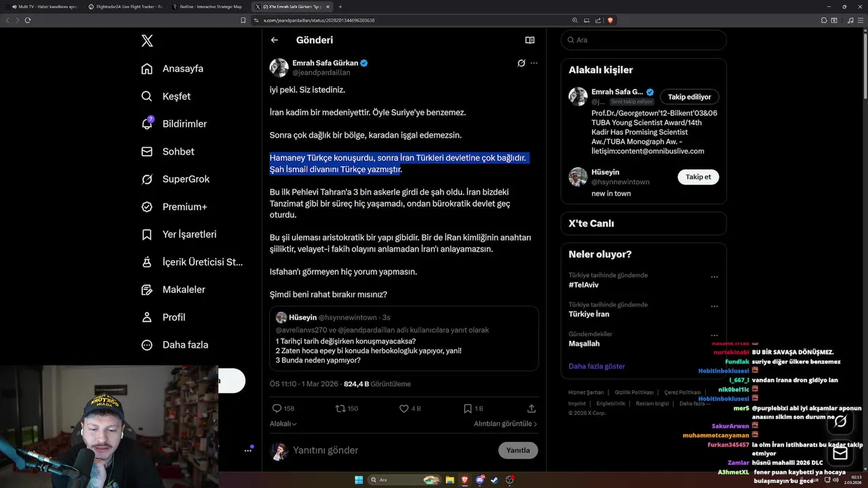Click the share icon on the post
This screenshot has height=488, width=868.
[x=531, y=409]
